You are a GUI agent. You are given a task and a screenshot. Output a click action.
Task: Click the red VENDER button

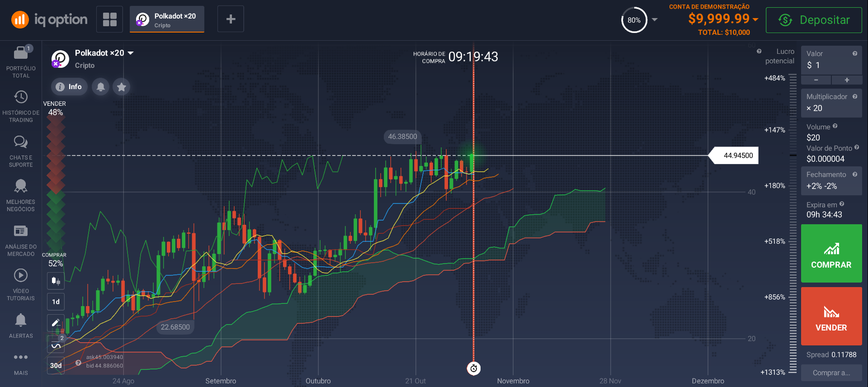tap(831, 316)
